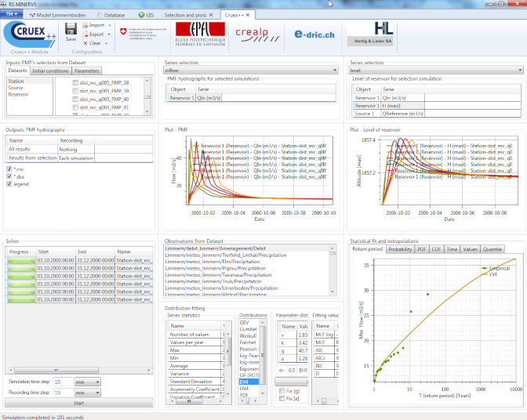Click Start simulation button
527x420 pixels.
[78, 403]
